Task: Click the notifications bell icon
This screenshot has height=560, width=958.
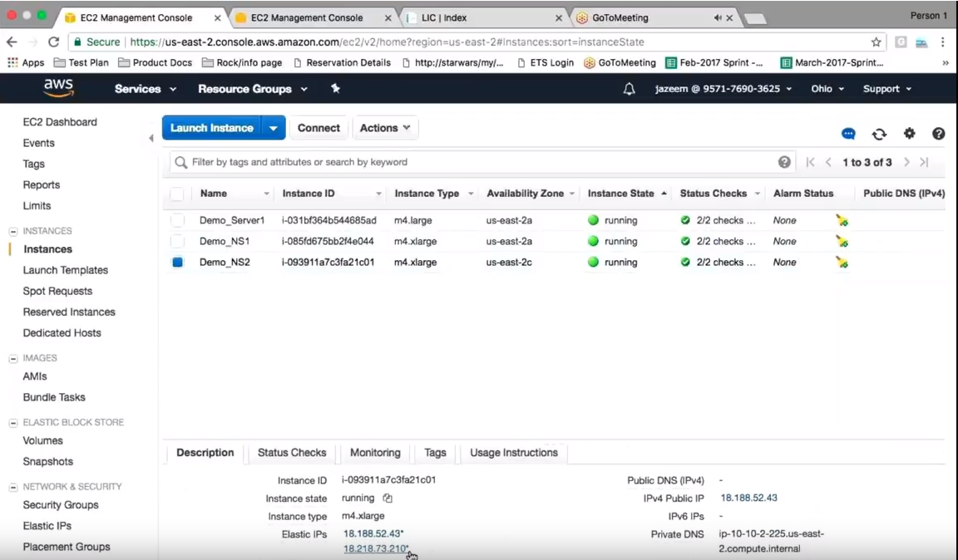Action: pyautogui.click(x=629, y=89)
